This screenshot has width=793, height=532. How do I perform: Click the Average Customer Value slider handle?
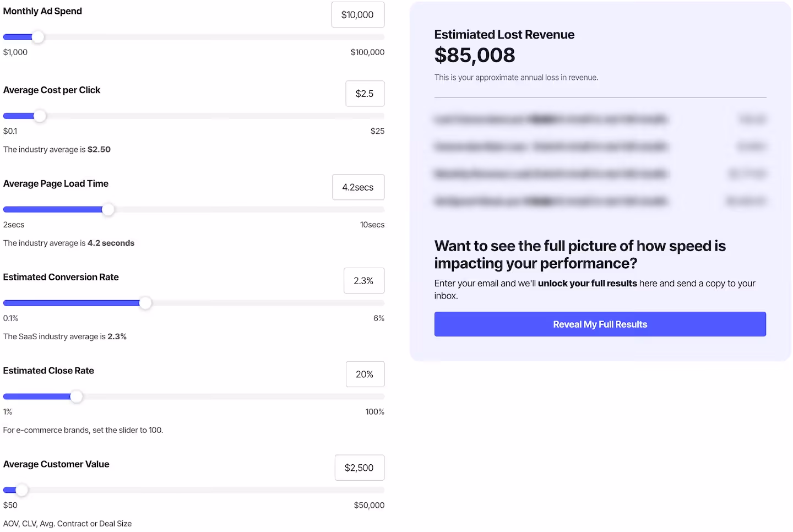pyautogui.click(x=23, y=490)
